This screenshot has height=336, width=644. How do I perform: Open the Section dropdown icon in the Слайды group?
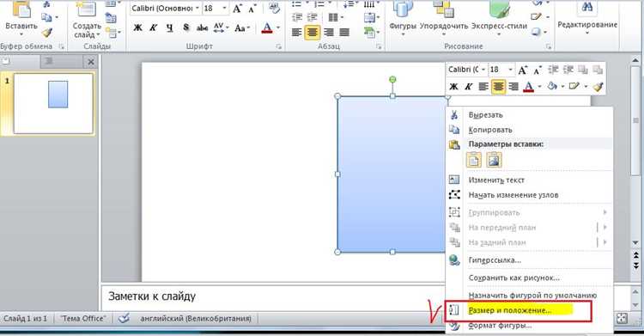(112, 33)
